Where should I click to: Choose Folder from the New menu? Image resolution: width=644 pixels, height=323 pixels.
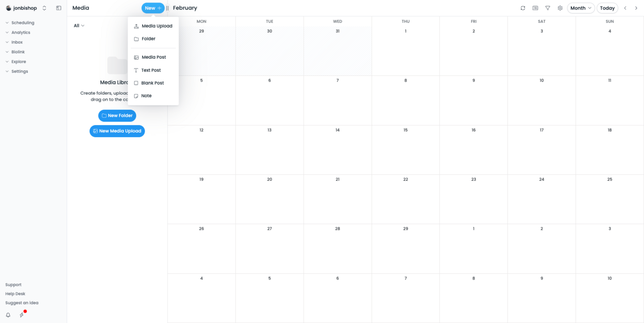(x=153, y=39)
